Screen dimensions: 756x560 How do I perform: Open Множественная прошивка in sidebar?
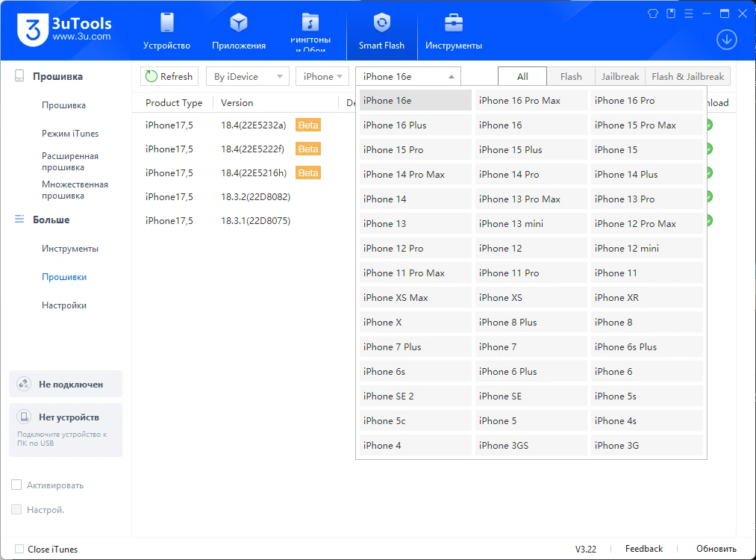(75, 190)
